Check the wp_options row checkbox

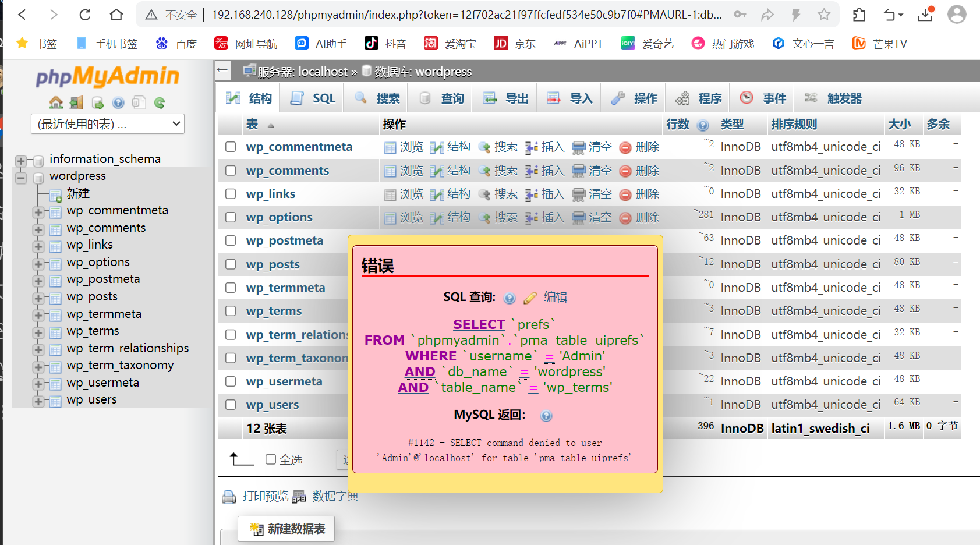click(231, 217)
